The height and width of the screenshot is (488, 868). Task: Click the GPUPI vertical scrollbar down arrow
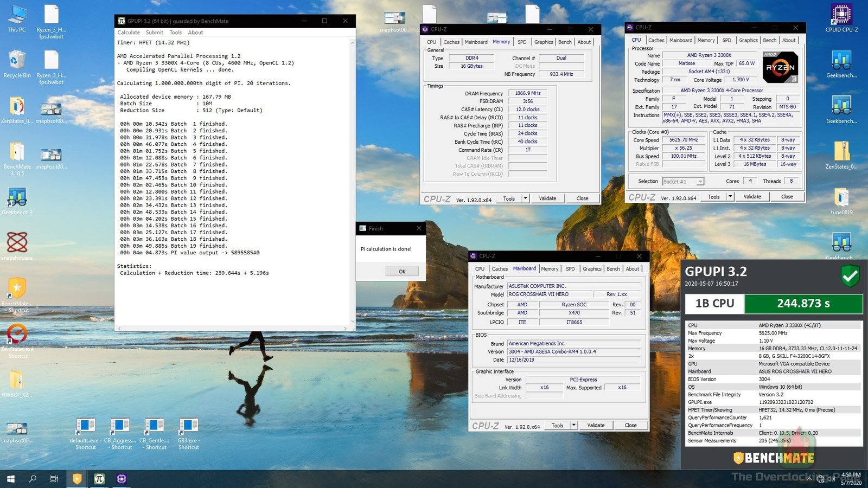coord(353,321)
